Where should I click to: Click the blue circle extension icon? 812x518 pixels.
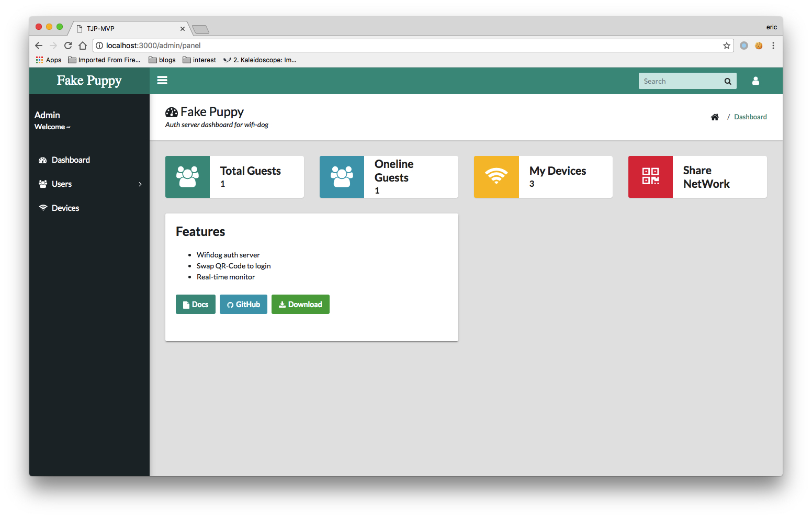tap(744, 46)
